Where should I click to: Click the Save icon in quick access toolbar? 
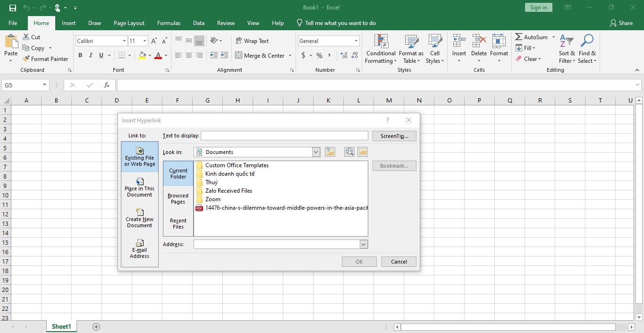[x=12, y=8]
